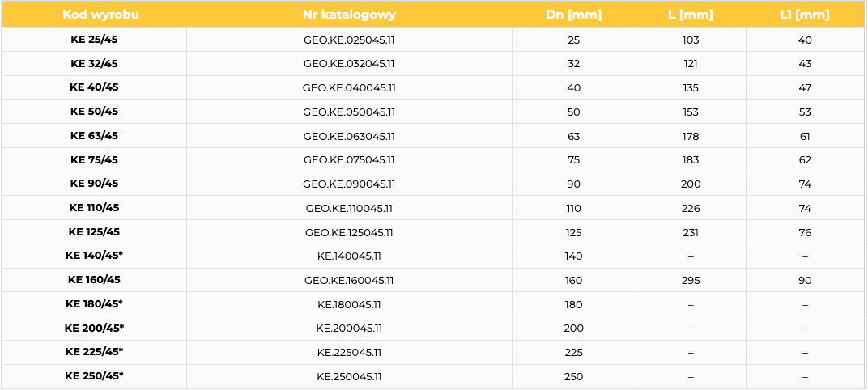This screenshot has width=868, height=390.
Task: Select catalog number KE.180045.11
Action: coord(349,305)
